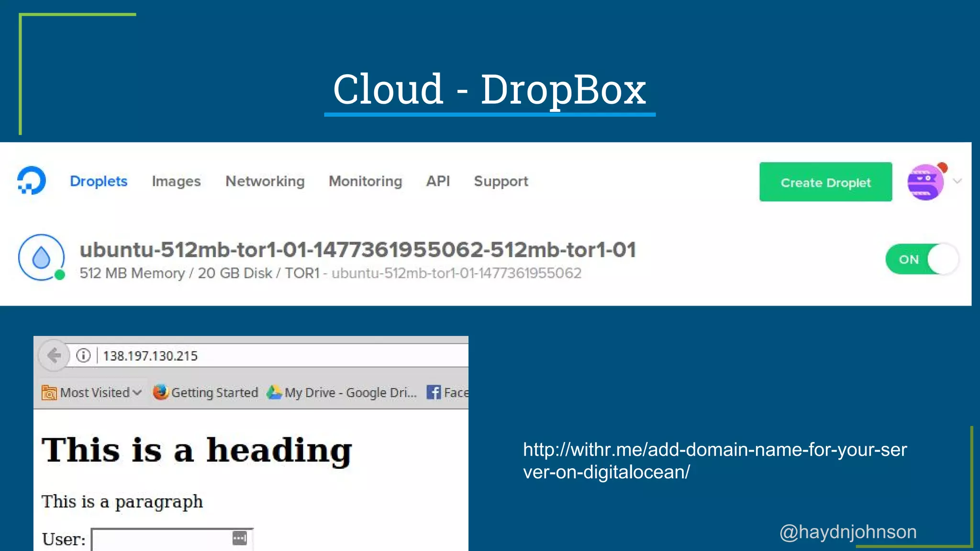980x551 pixels.
Task: Open the ubuntu-512mb-tor1-01 droplet name link
Action: click(358, 250)
